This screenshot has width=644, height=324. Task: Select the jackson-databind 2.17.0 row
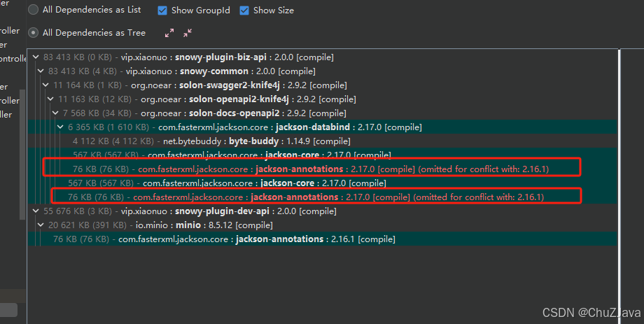click(323, 127)
